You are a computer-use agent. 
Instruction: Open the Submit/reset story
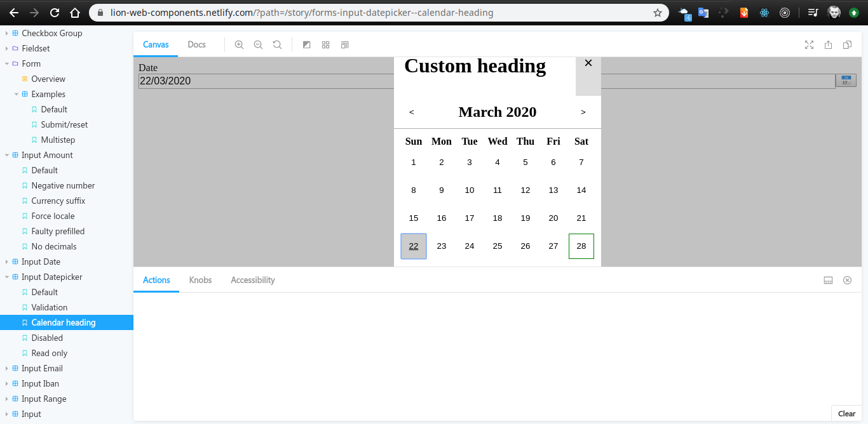64,124
